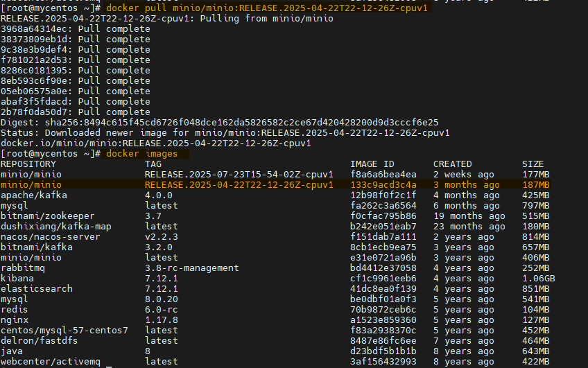Click layer 8eb593c6f90e Pull complete
The width and height of the screenshot is (588, 368).
(76, 81)
